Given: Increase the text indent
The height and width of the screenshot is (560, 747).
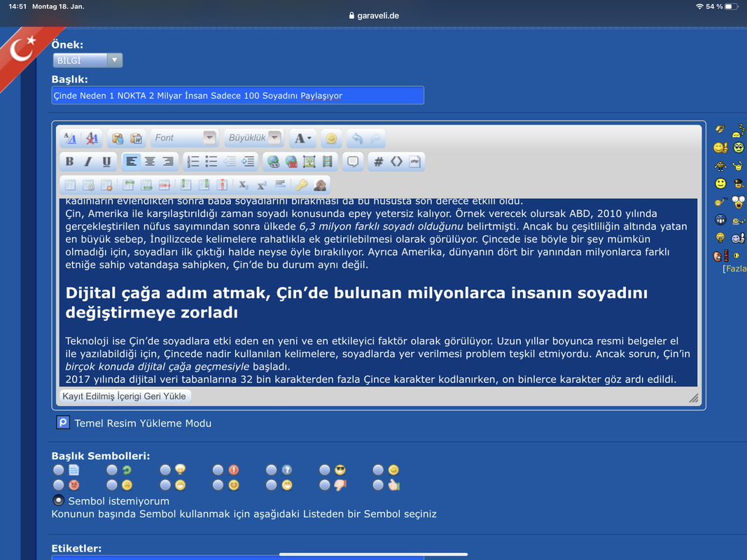Looking at the screenshot, I should coord(248,162).
